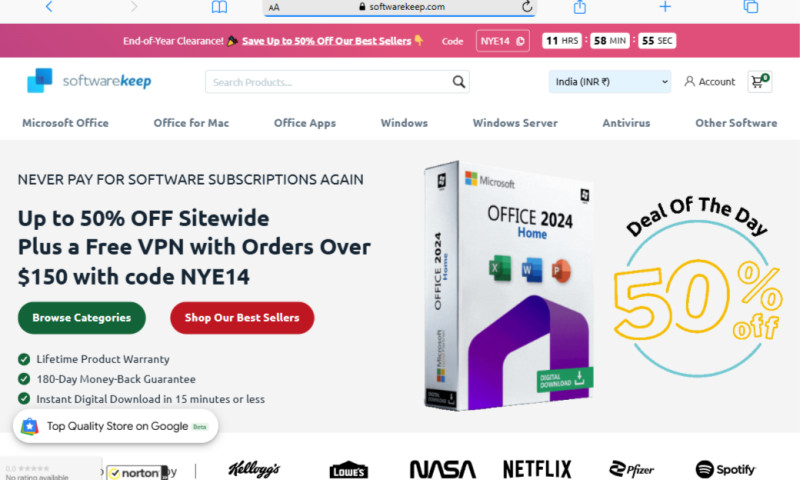The width and height of the screenshot is (800, 480).
Task: Open Safari bookmarks book icon
Action: (219, 7)
